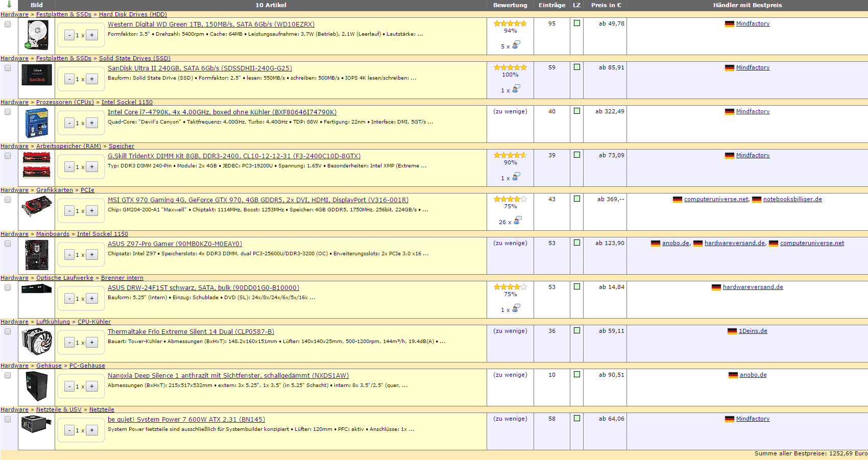Visit Mindfactory link for SanDisk Ultra II

(x=753, y=67)
